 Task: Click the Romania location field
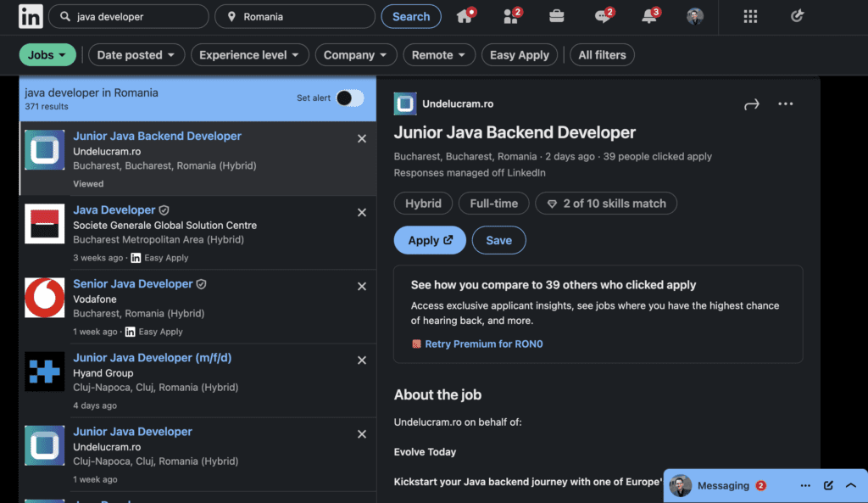point(295,17)
